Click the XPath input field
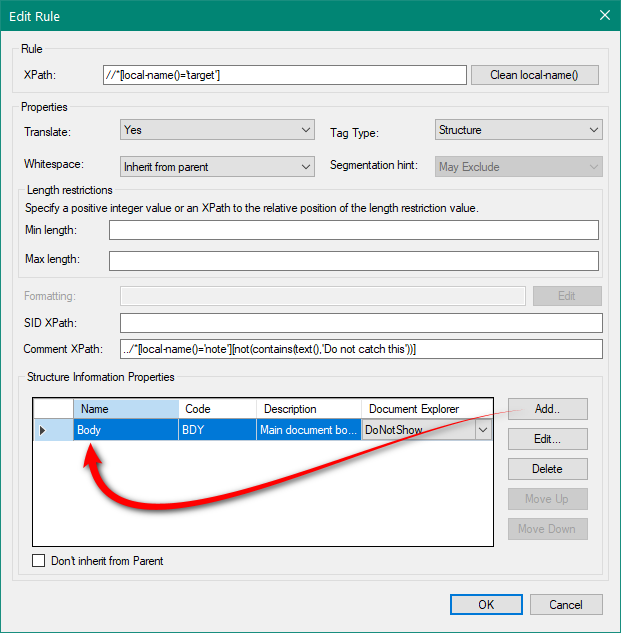621x633 pixels. [x=284, y=75]
